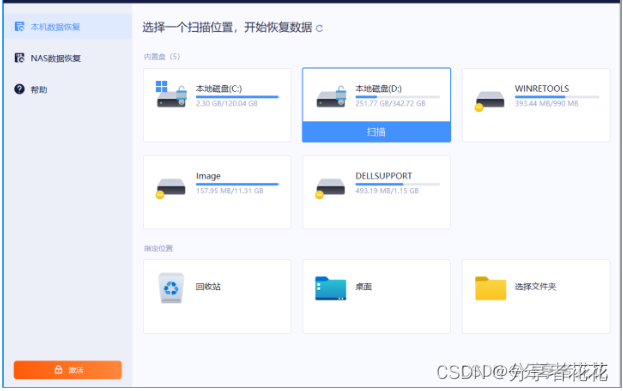623x391 pixels.
Task: Select the 本地磁盘(D:) drive icon
Action: click(331, 97)
